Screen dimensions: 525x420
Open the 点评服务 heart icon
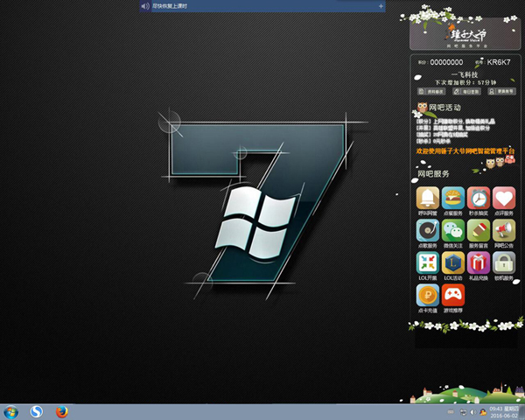(x=504, y=198)
